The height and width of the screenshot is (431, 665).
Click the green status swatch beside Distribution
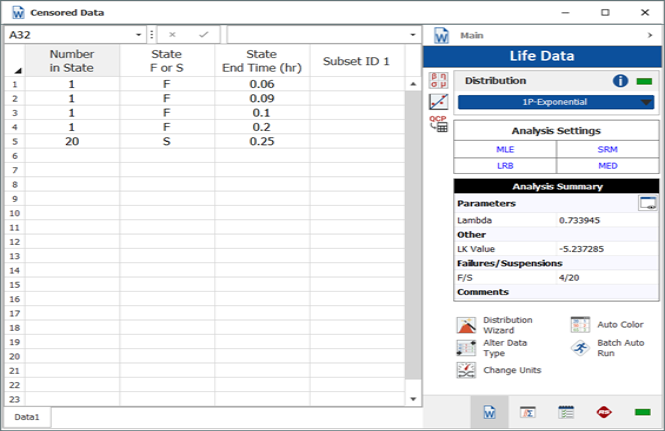pyautogui.click(x=644, y=81)
